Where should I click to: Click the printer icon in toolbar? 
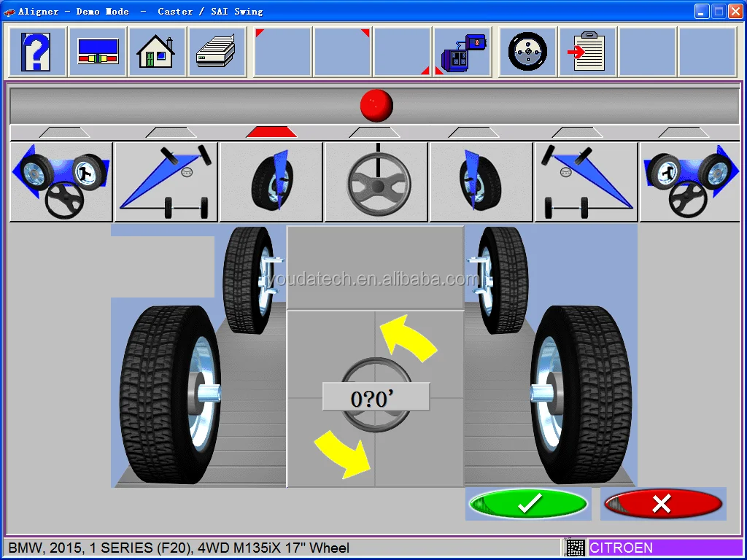(217, 52)
